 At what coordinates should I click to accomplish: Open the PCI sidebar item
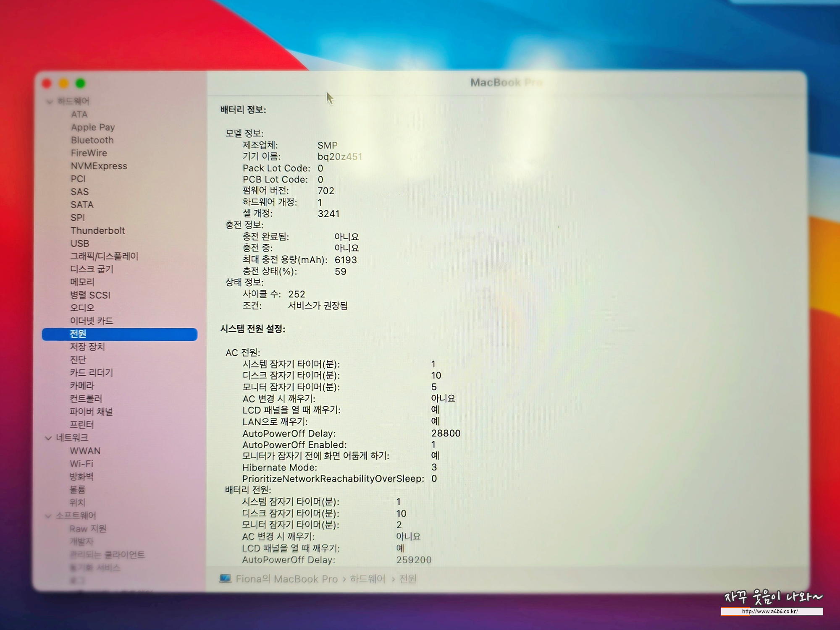coord(78,179)
